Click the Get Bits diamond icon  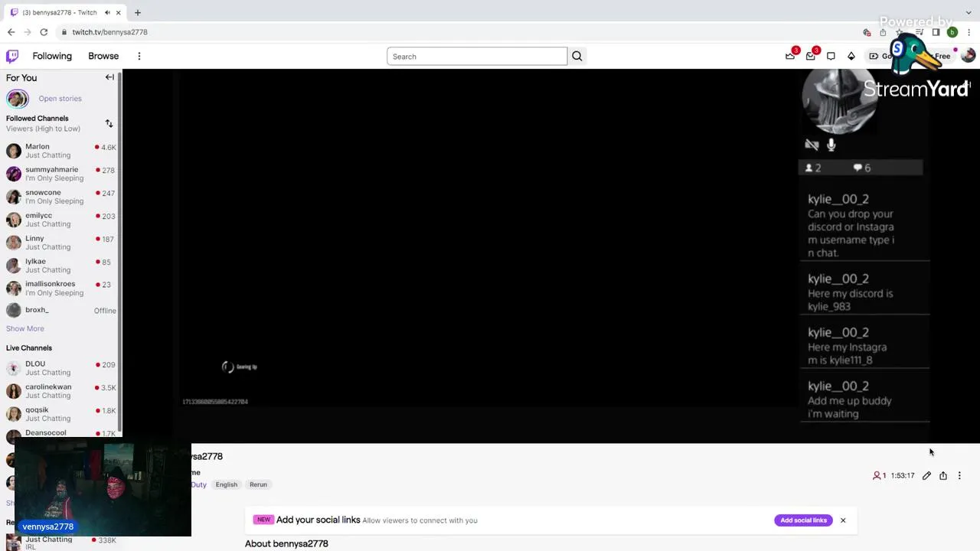851,56
